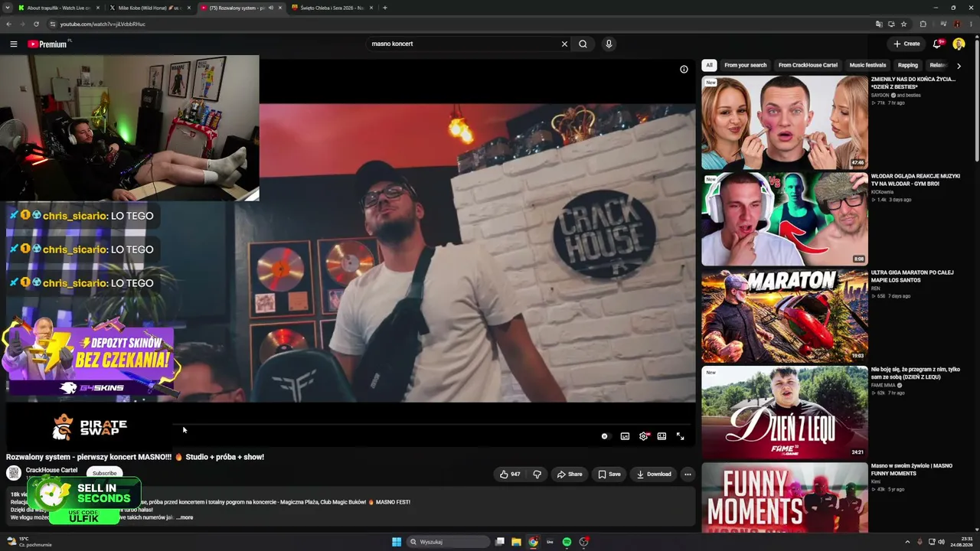Open the site information icon
The width and height of the screenshot is (980, 551).
coord(52,24)
